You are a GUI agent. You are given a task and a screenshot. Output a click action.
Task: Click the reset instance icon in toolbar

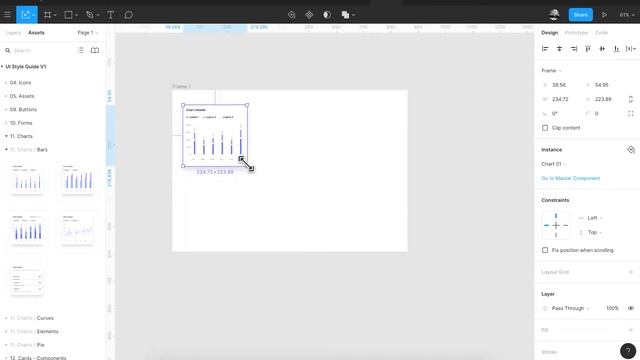(x=291, y=15)
